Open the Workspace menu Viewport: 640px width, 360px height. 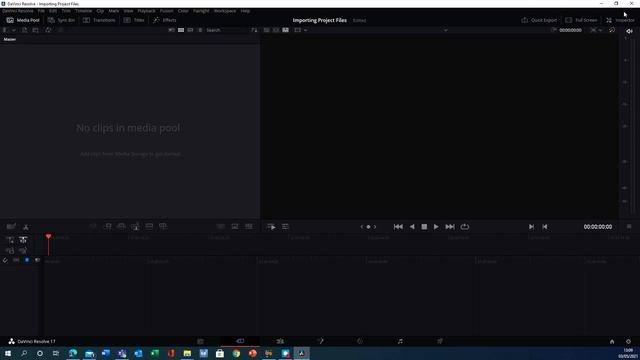click(x=225, y=11)
